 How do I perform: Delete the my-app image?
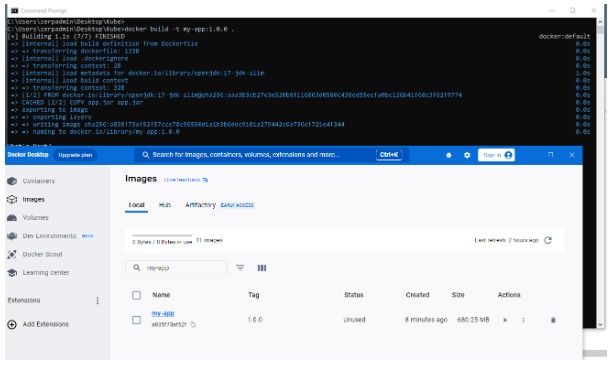(x=553, y=320)
